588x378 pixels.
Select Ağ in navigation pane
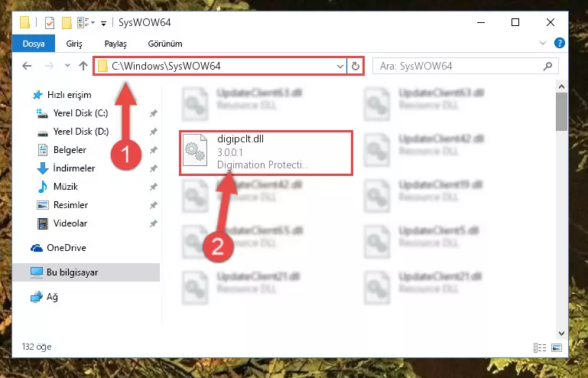(52, 297)
